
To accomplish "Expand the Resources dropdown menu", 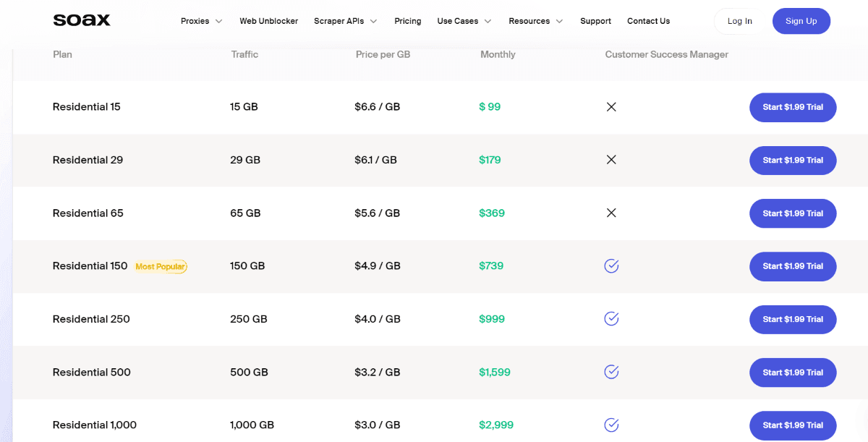I will click(536, 21).
